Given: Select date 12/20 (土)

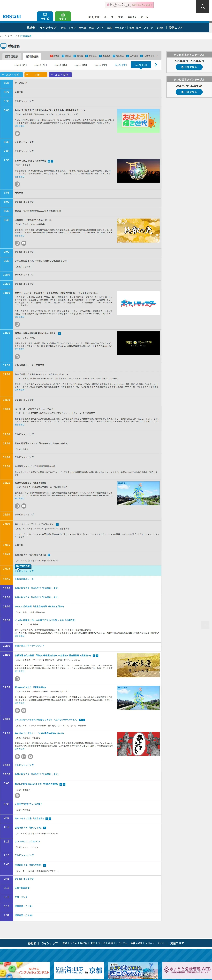Looking at the screenshot, I should click(x=121, y=65).
